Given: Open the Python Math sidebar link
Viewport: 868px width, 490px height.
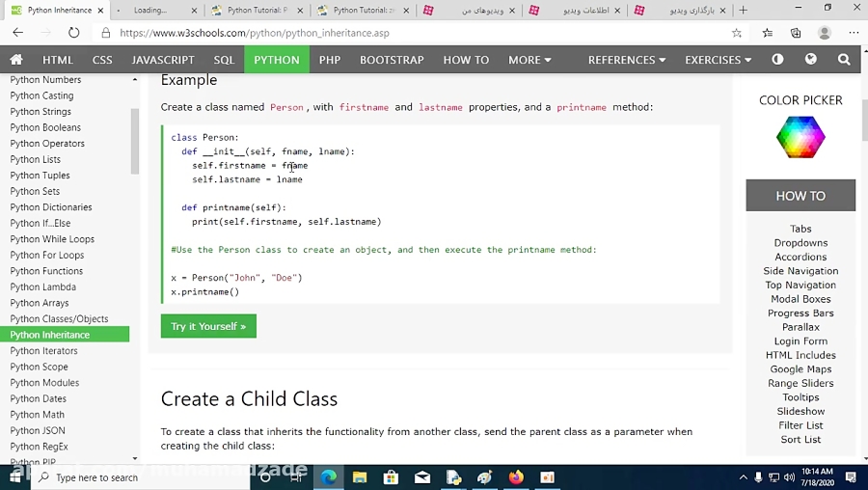Looking at the screenshot, I should [x=37, y=414].
